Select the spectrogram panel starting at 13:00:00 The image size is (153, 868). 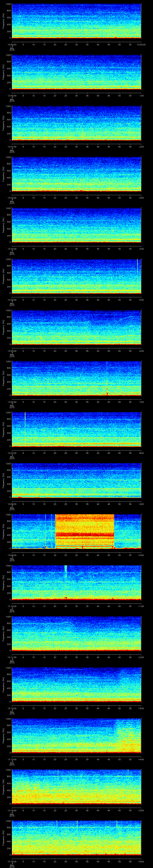(x=77, y=72)
